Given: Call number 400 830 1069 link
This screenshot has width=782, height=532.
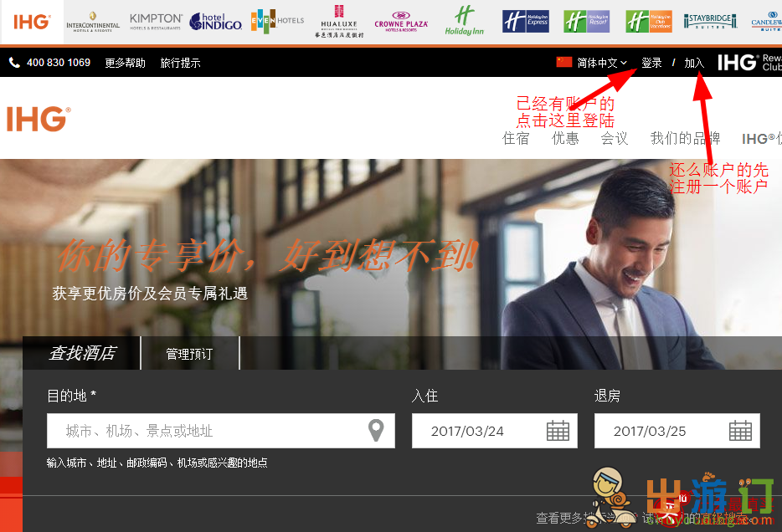Looking at the screenshot, I should tap(59, 62).
